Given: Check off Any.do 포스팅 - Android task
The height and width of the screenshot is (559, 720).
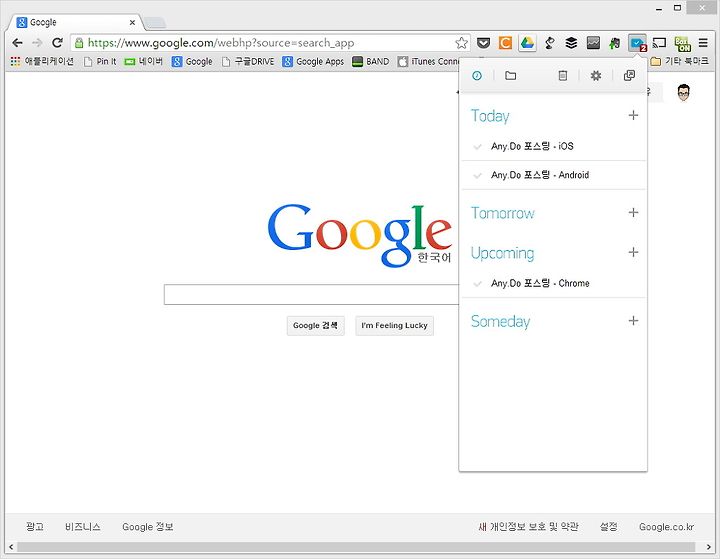Looking at the screenshot, I should tap(478, 175).
